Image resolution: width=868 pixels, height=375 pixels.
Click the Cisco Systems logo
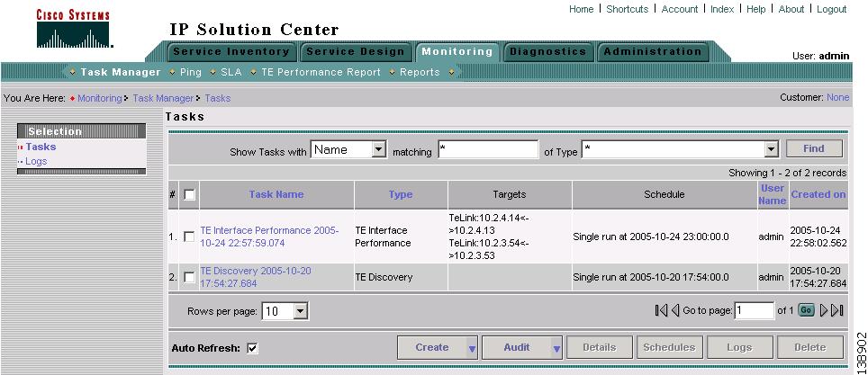(x=74, y=29)
